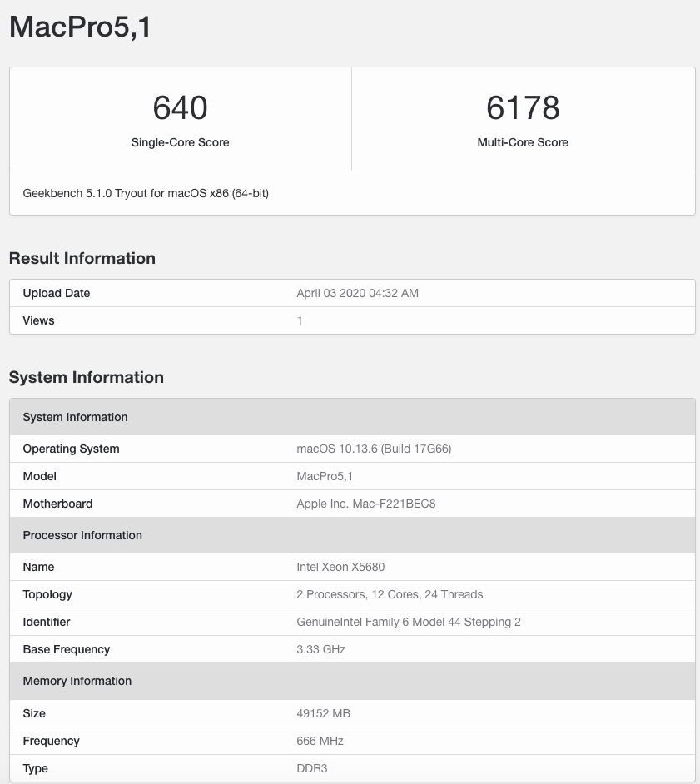This screenshot has width=700, height=784.
Task: Select the single-core score 640
Action: 180,107
